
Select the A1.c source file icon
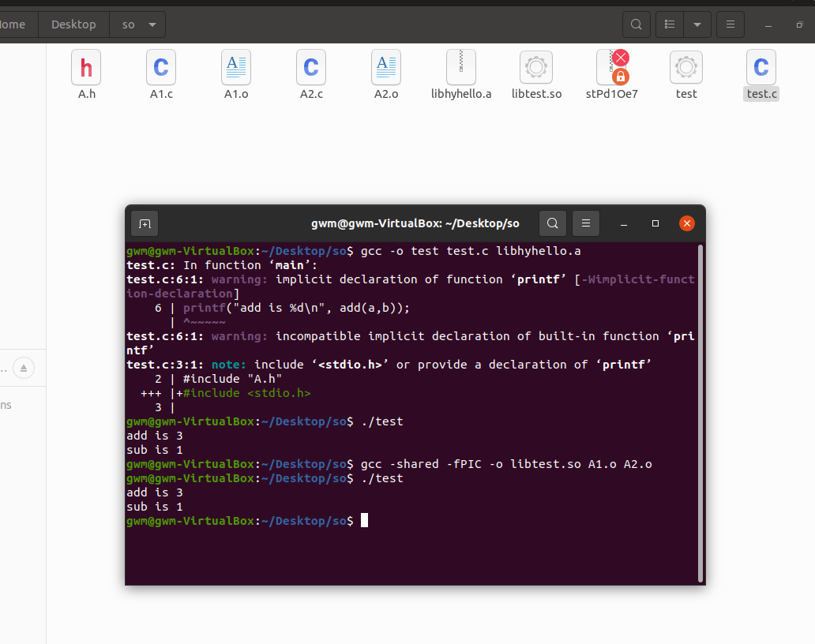pyautogui.click(x=161, y=68)
